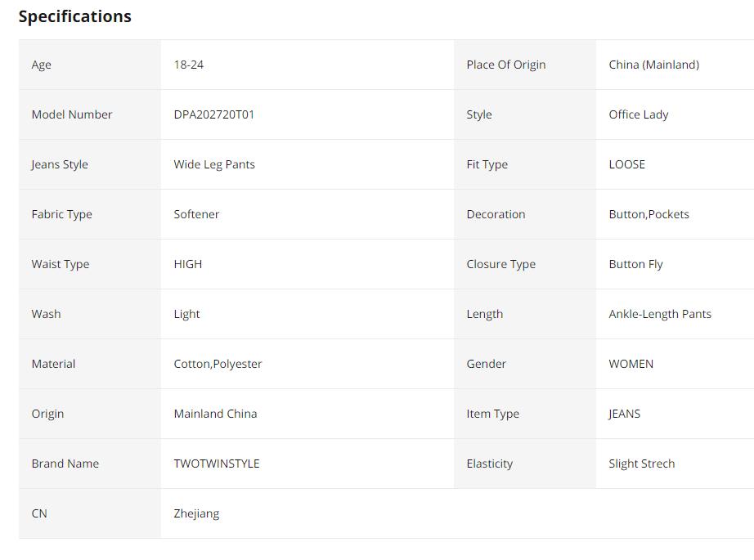Click the Wide Leg Pants value
754x560 pixels.
213,164
